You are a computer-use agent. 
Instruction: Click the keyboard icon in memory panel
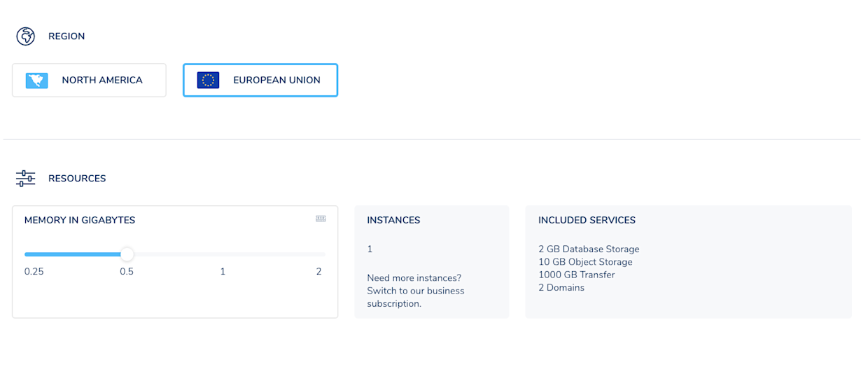(x=321, y=219)
